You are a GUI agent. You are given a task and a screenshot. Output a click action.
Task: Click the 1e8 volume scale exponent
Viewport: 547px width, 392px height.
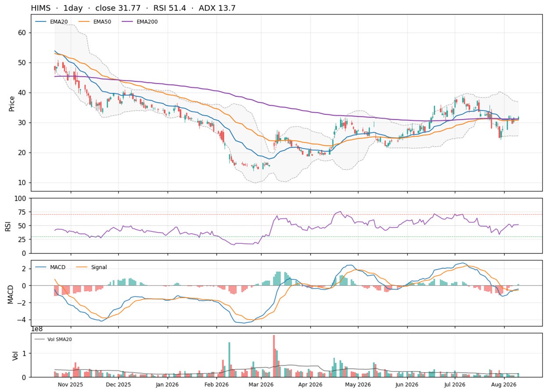click(x=36, y=329)
